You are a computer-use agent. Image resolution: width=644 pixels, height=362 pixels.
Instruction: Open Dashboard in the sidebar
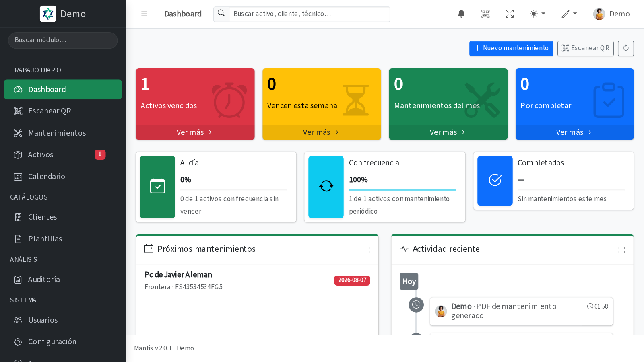tap(63, 89)
